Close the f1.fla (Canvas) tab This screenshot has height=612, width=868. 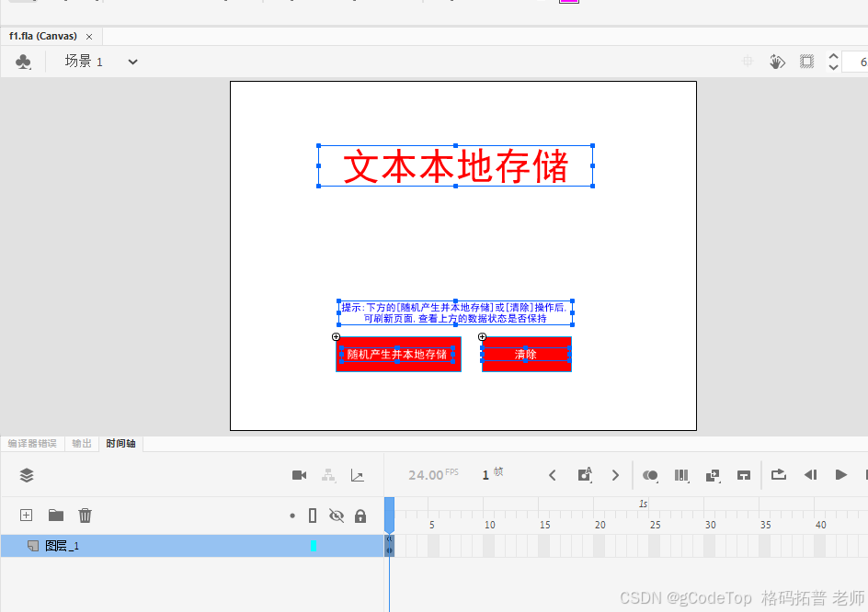click(89, 37)
